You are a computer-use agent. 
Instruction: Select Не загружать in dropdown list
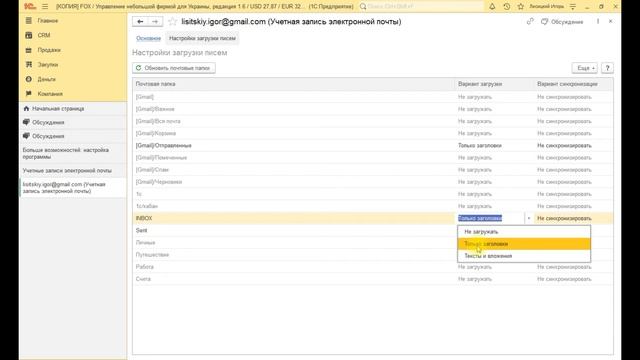[524, 231]
